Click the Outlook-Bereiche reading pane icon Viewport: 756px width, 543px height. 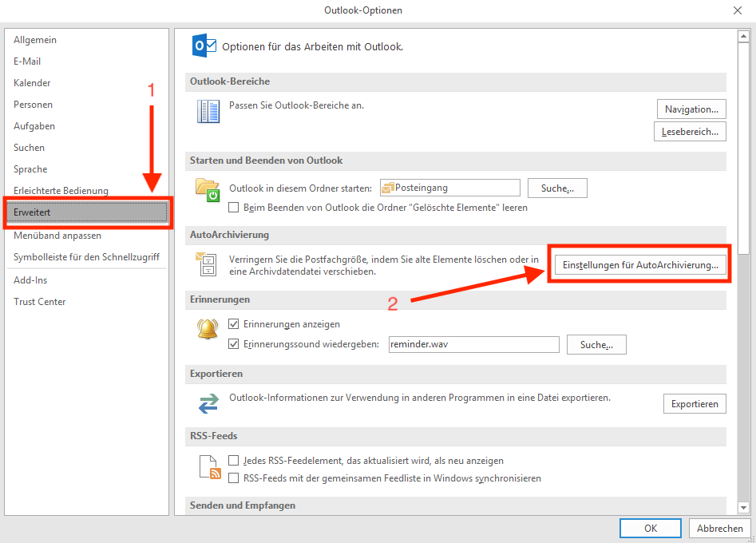coord(208,112)
